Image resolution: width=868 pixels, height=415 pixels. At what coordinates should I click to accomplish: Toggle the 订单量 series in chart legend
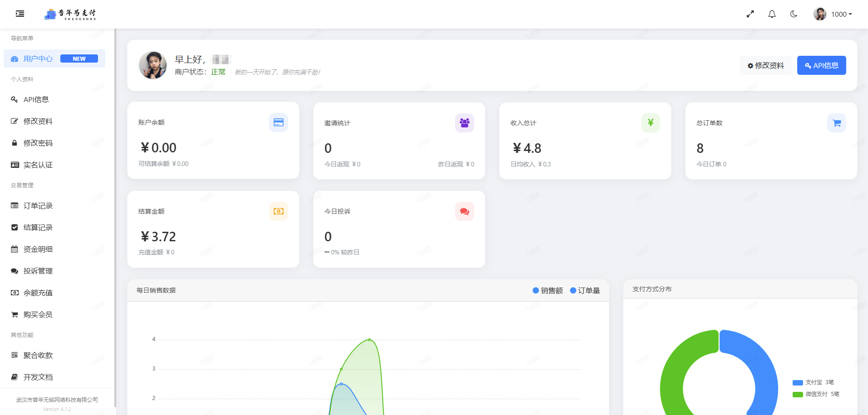585,290
